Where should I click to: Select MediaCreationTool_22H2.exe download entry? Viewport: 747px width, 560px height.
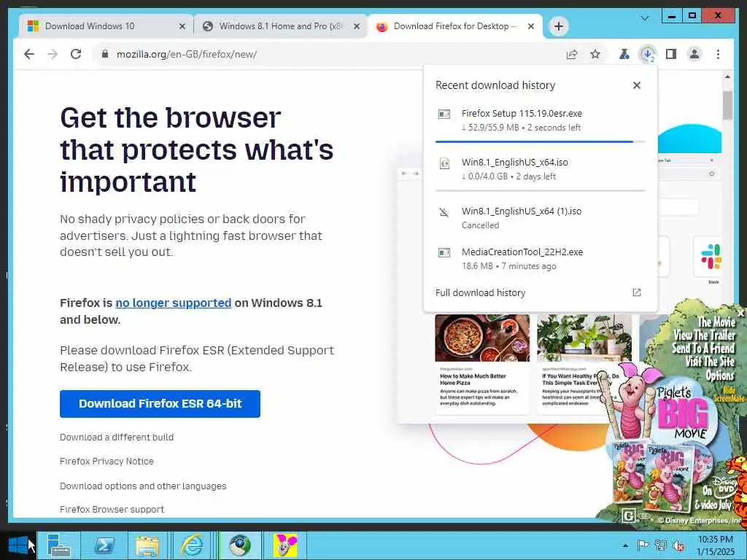(x=541, y=259)
